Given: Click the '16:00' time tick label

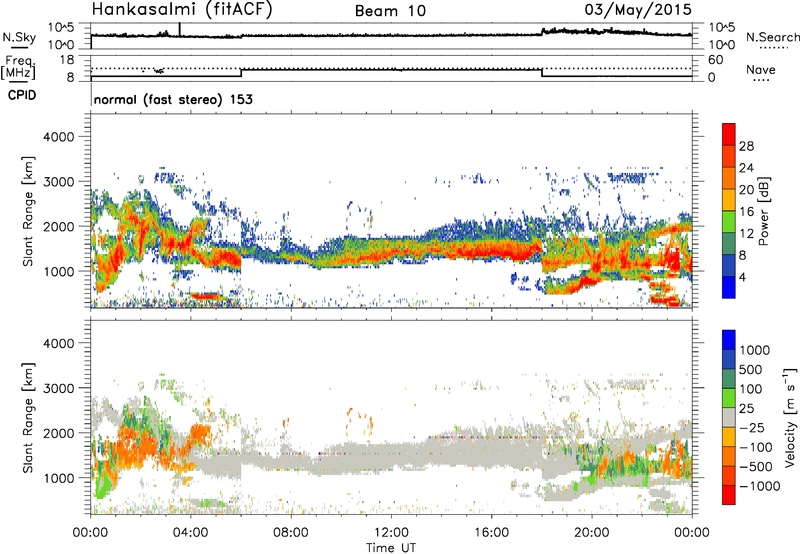Looking at the screenshot, I should pyautogui.click(x=491, y=533).
